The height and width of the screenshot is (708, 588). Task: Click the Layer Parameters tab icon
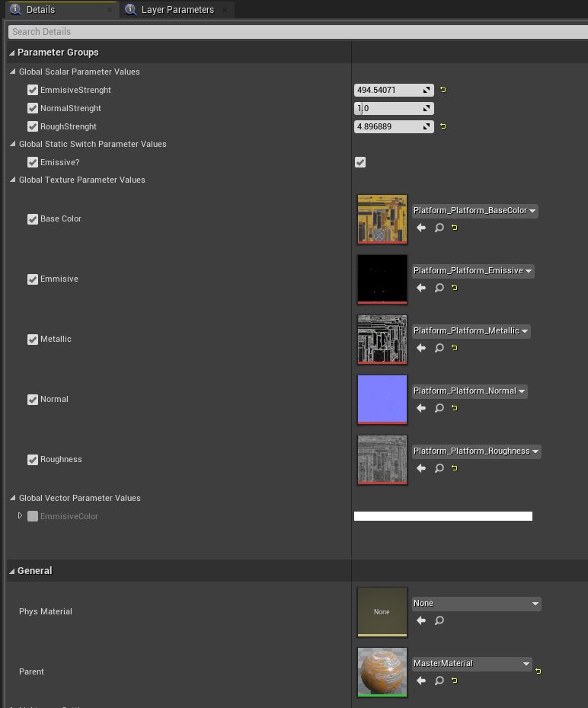tap(130, 9)
